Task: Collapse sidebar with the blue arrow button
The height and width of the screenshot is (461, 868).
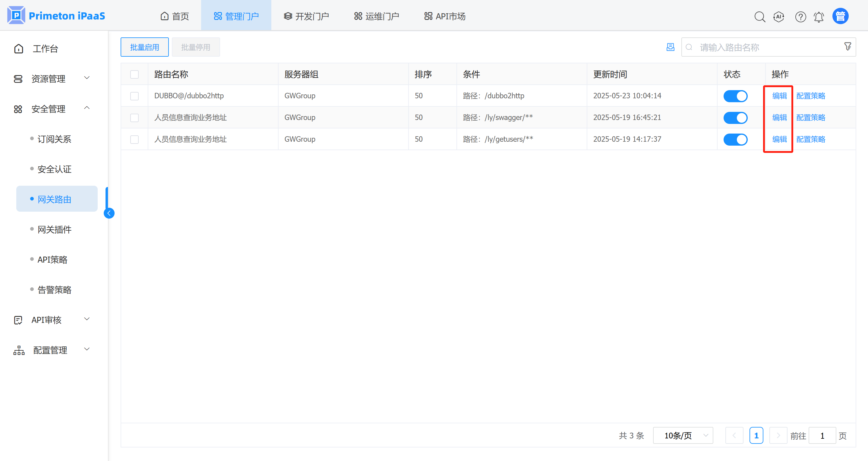Action: pyautogui.click(x=109, y=213)
